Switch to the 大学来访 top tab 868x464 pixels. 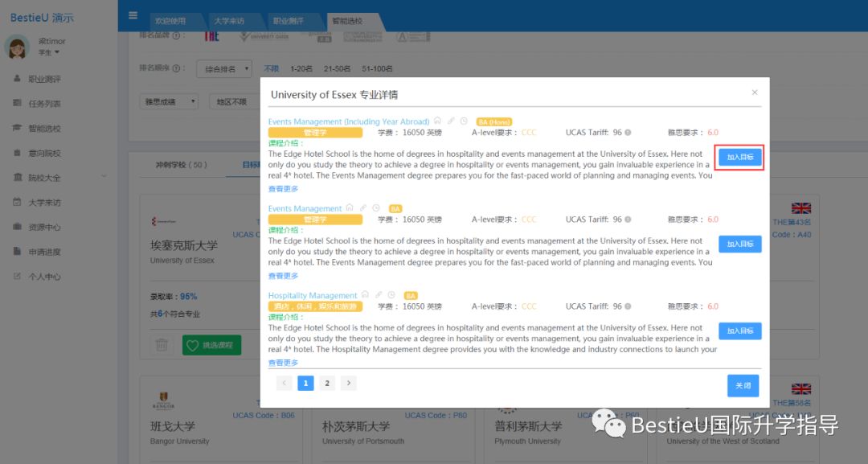click(x=229, y=21)
